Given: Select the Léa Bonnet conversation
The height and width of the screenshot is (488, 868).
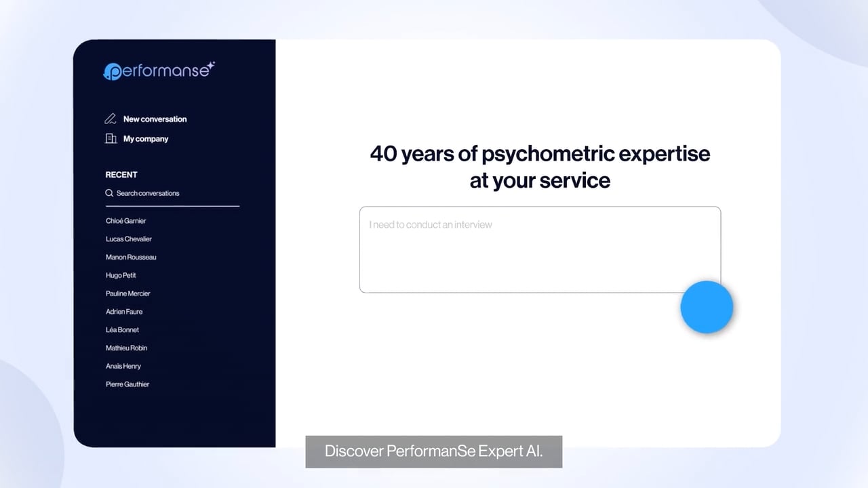Looking at the screenshot, I should [x=122, y=330].
